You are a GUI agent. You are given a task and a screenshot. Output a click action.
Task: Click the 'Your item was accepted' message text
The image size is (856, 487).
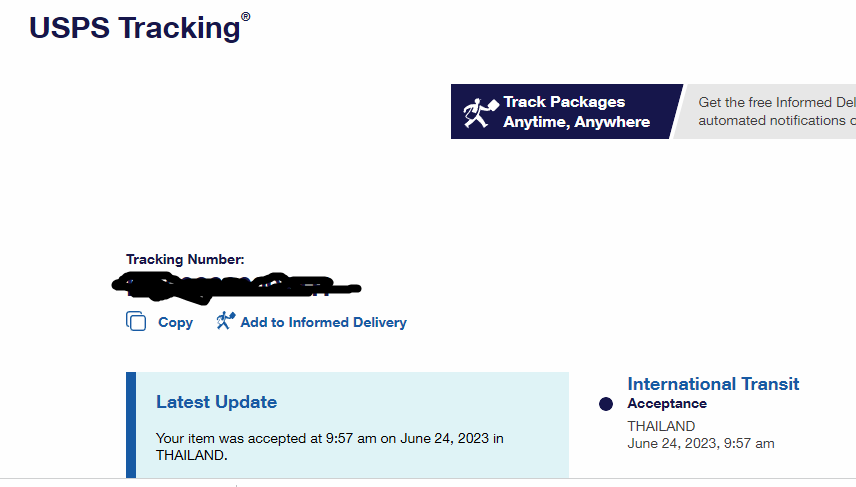tap(329, 447)
